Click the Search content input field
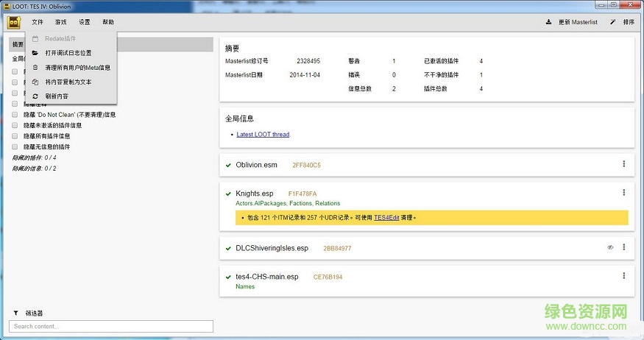The width and height of the screenshot is (644, 340). click(x=110, y=326)
